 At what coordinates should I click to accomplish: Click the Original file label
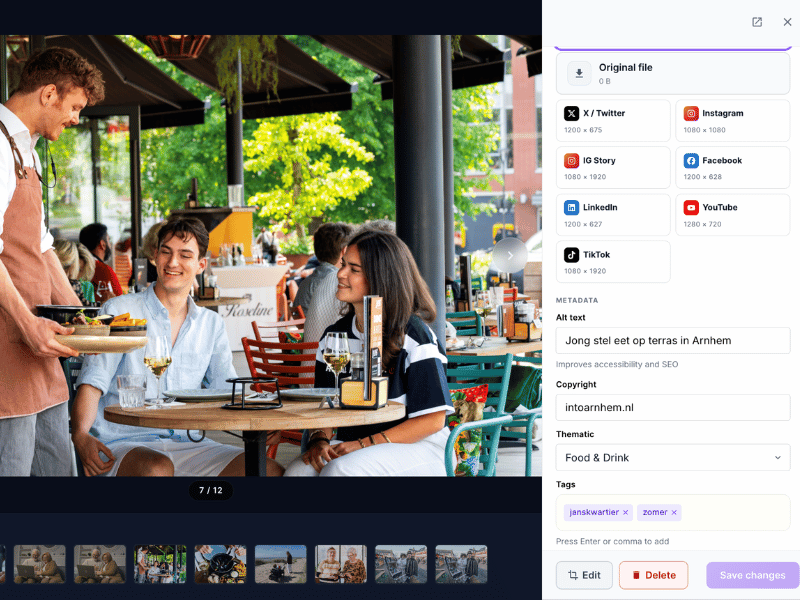[626, 67]
